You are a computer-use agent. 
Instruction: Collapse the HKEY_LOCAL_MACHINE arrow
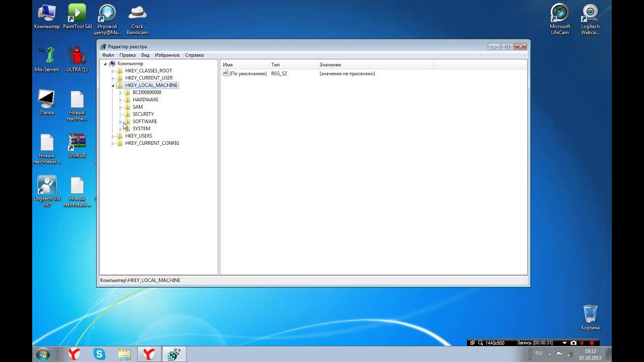113,85
